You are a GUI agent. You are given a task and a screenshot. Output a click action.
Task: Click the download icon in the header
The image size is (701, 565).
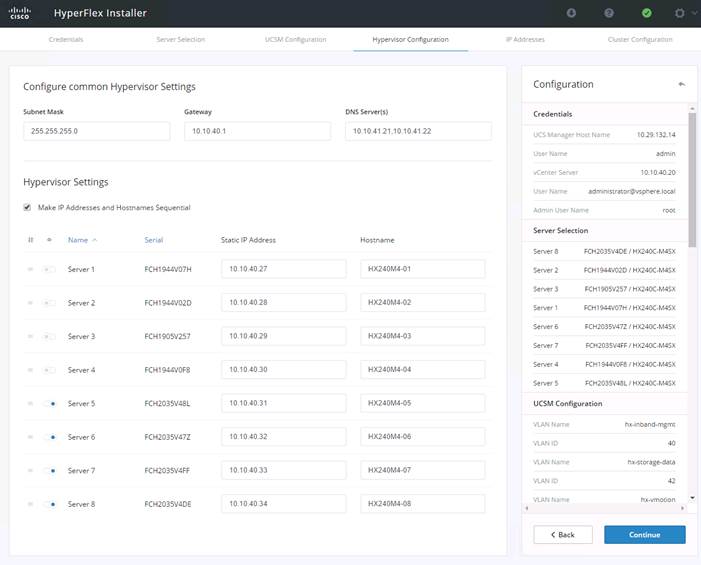pos(571,13)
